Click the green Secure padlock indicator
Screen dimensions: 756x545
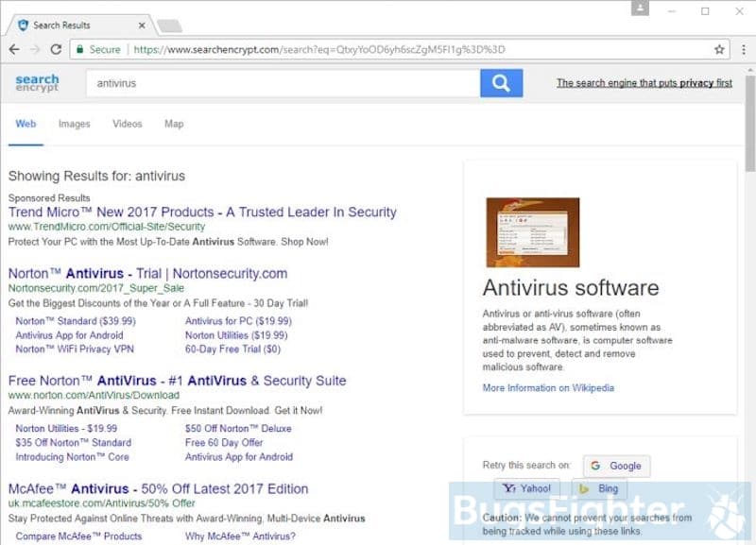coord(99,49)
